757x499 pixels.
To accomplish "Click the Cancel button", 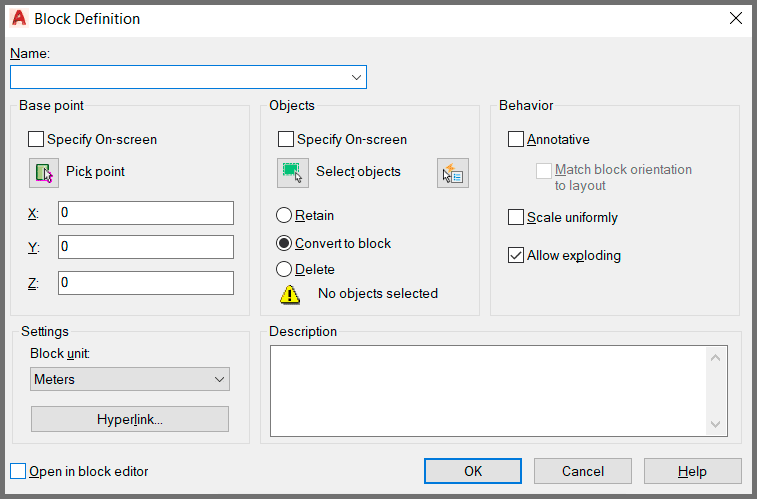I will pyautogui.click(x=582, y=471).
